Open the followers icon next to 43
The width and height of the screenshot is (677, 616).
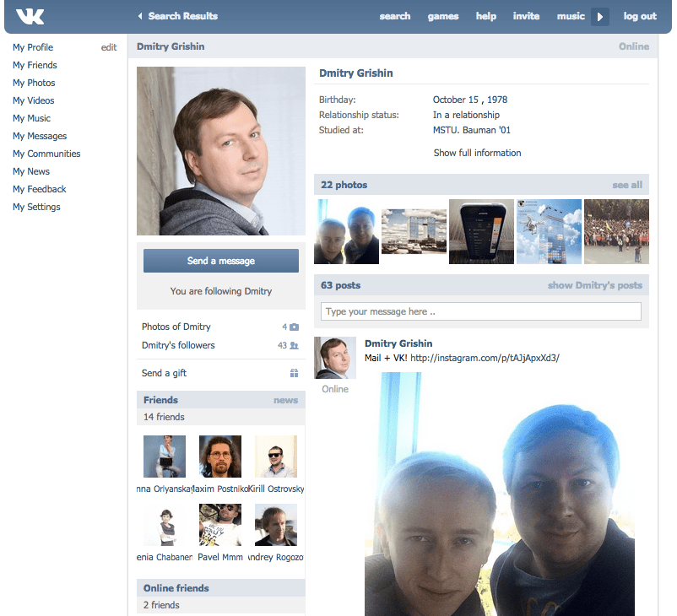coord(294,345)
